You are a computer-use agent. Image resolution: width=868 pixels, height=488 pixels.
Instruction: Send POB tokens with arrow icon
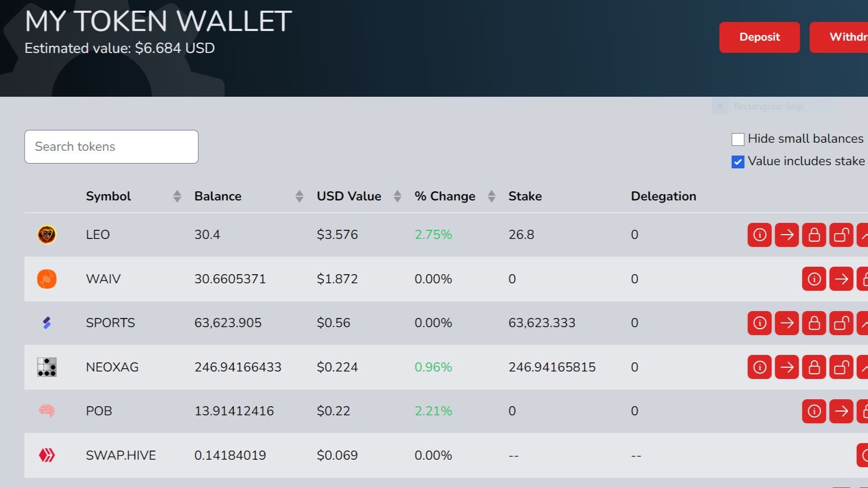click(841, 411)
